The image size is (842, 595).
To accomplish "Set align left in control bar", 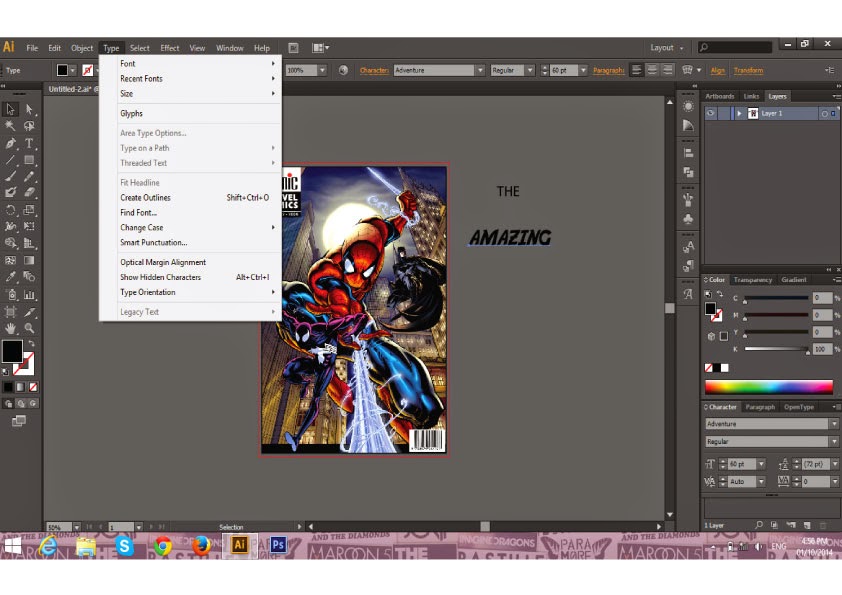I will pos(636,70).
